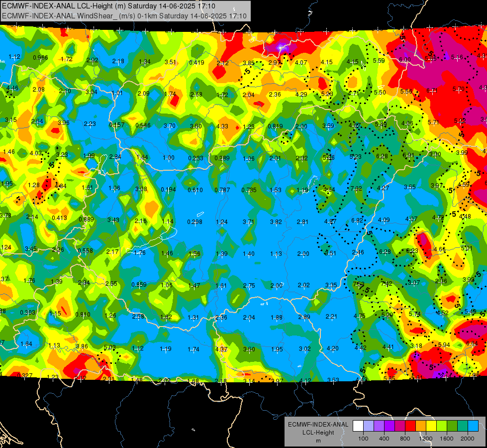
Task: Click the wind shear value "5.03"
Action: (109, 347)
